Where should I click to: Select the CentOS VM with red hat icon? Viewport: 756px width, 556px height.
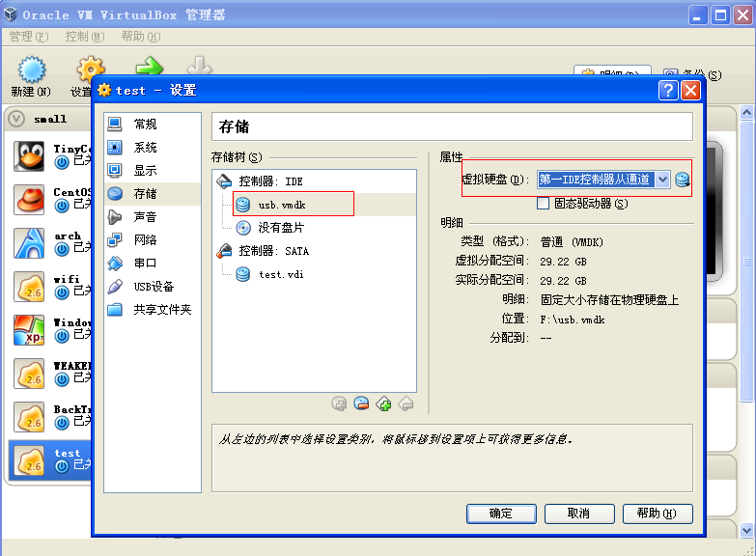(50, 200)
